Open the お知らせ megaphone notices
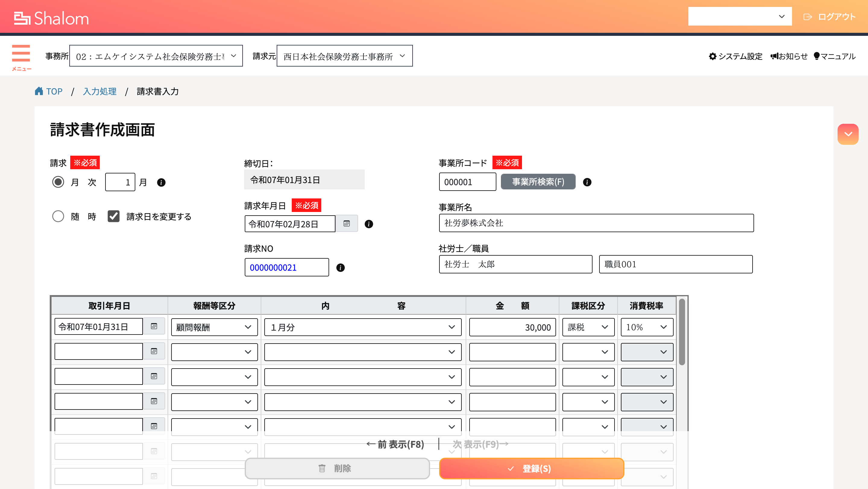 point(774,56)
